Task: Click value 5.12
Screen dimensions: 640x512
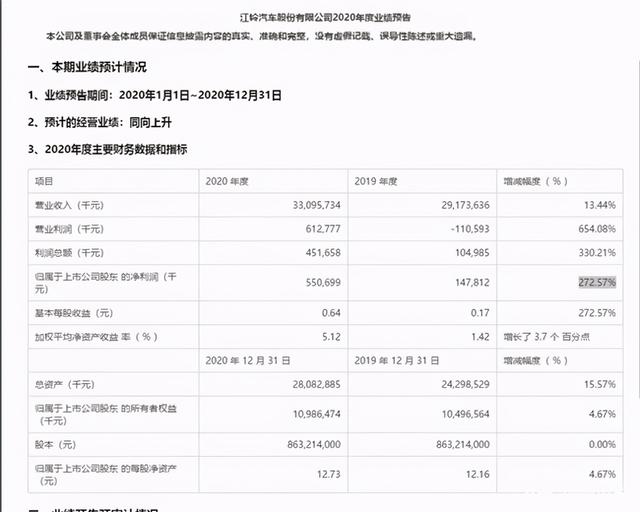Action: 331,337
